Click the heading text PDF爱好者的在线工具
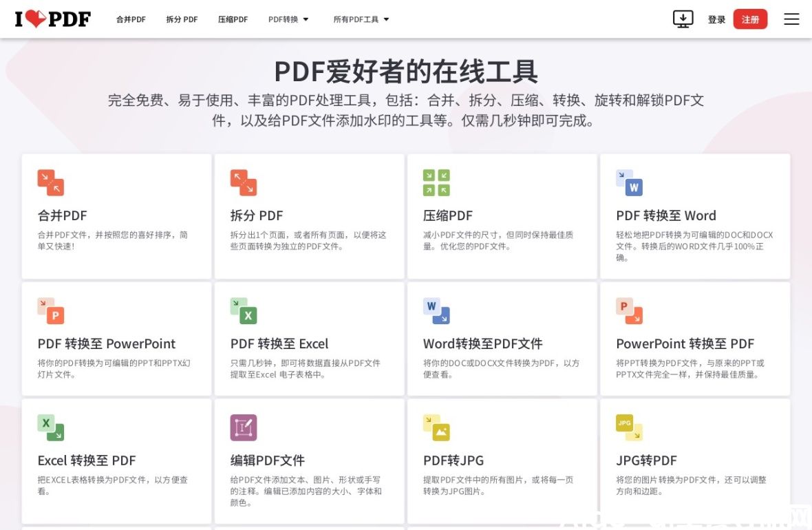The width and height of the screenshot is (812, 530). (x=406, y=72)
